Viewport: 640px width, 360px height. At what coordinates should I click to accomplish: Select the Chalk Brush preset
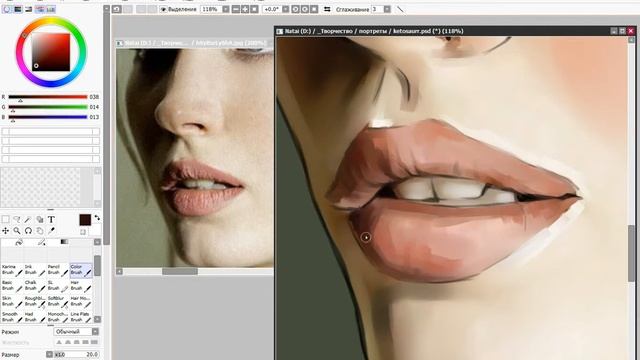point(35,286)
